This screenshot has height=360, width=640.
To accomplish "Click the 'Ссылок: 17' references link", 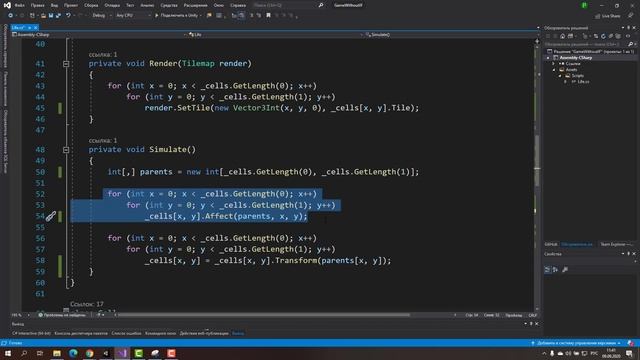I will [x=87, y=304].
